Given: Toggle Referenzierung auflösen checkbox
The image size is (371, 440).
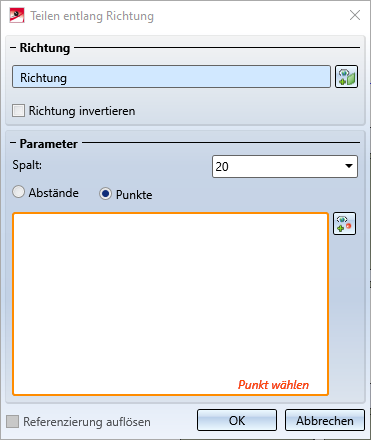Looking at the screenshot, I should click(x=13, y=422).
